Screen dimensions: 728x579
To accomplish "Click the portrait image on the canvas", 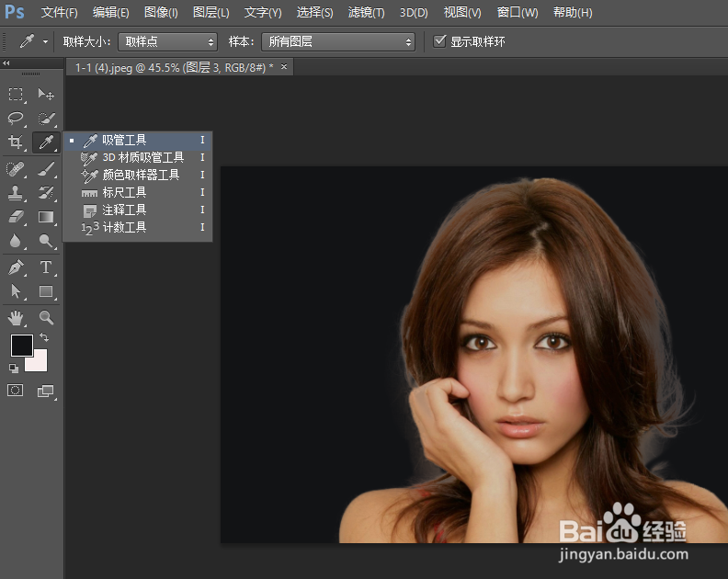I will tap(474, 354).
